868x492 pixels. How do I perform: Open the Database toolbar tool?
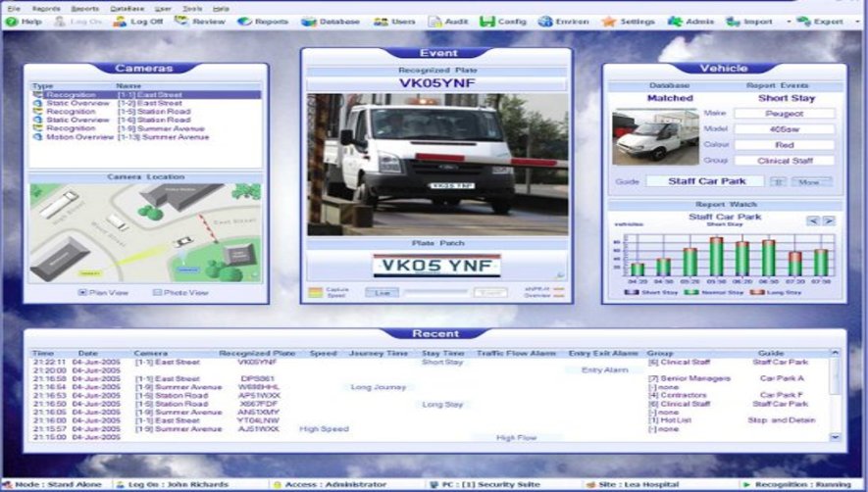pyautogui.click(x=330, y=21)
